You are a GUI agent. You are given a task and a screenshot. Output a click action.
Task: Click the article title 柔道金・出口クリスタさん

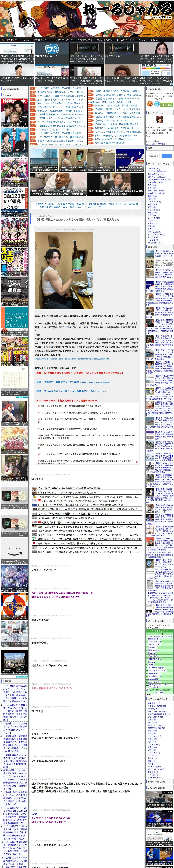pos(78,219)
